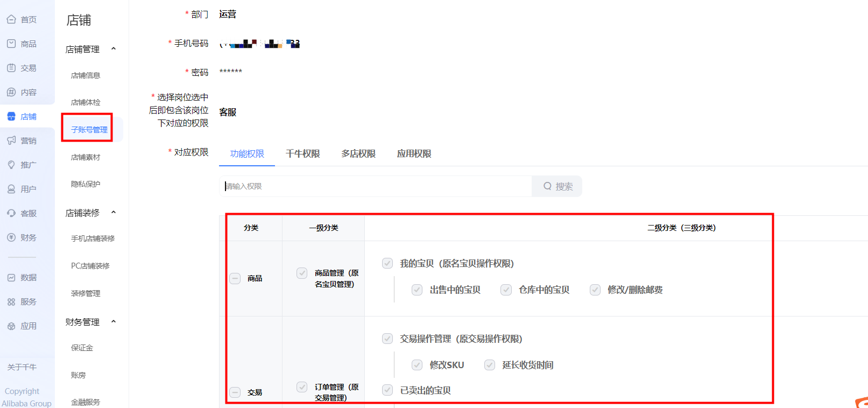The width and height of the screenshot is (868, 408).
Task: Open 保证金 submenu item
Action: [82, 348]
